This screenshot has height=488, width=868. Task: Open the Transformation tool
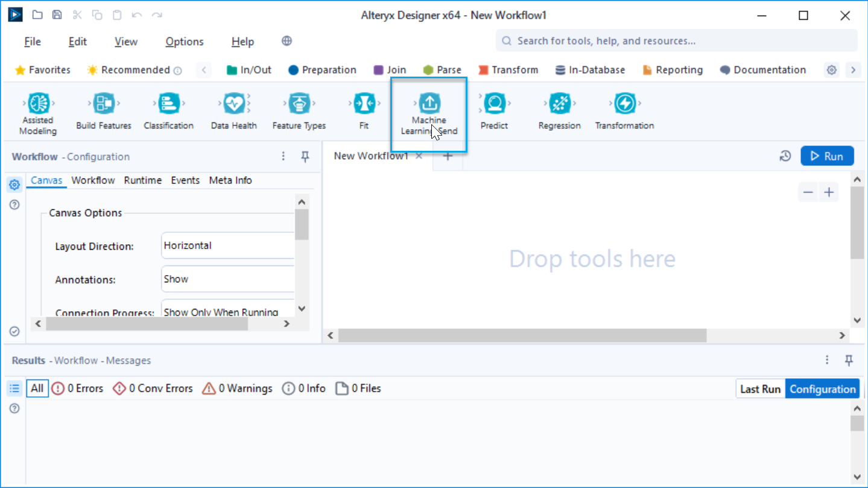[624, 103]
